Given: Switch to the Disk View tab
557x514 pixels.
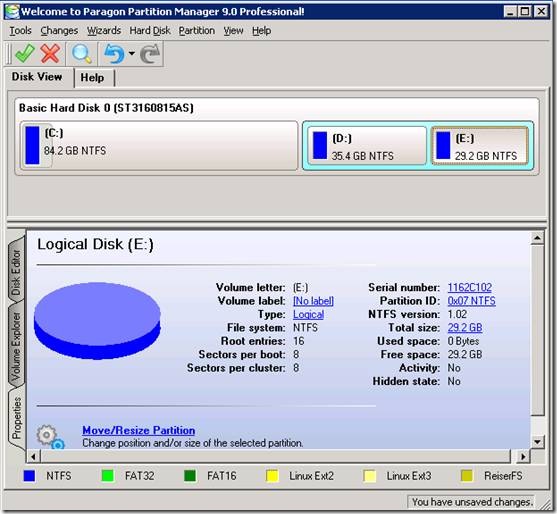Looking at the screenshot, I should pyautogui.click(x=37, y=77).
